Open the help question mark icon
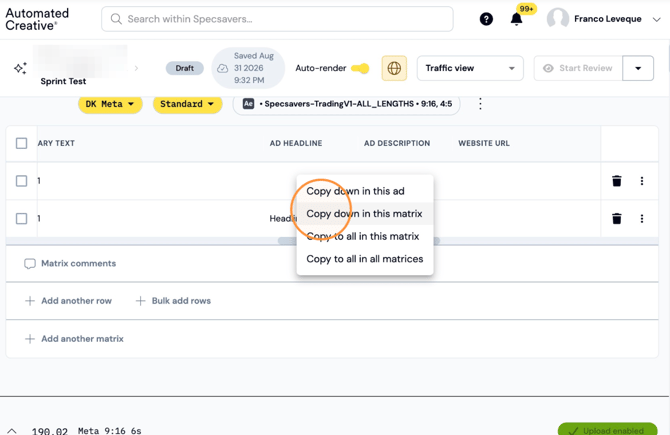Screen dimensions: 670x435 point(486,19)
